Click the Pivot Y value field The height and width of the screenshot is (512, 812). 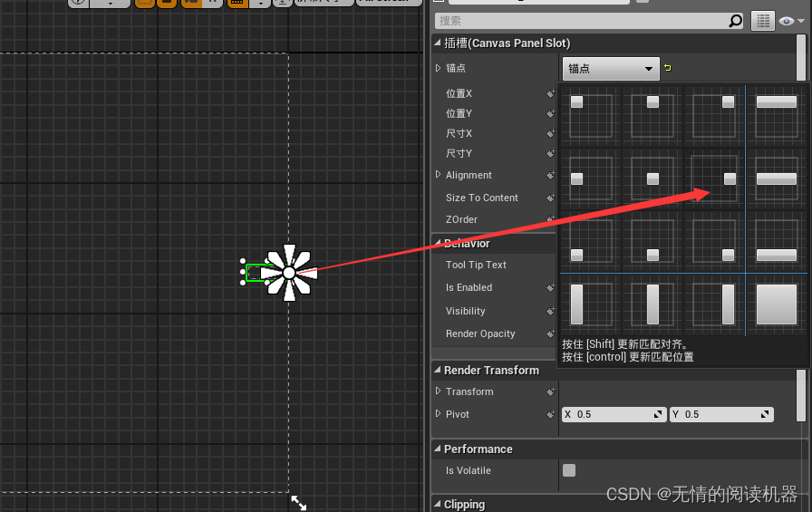click(x=721, y=414)
